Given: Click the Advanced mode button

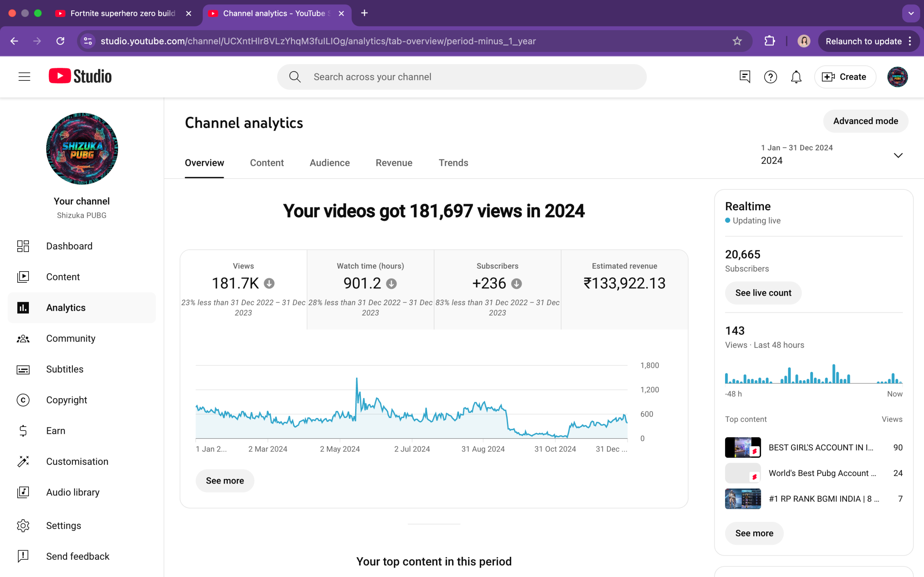Looking at the screenshot, I should pos(865,121).
